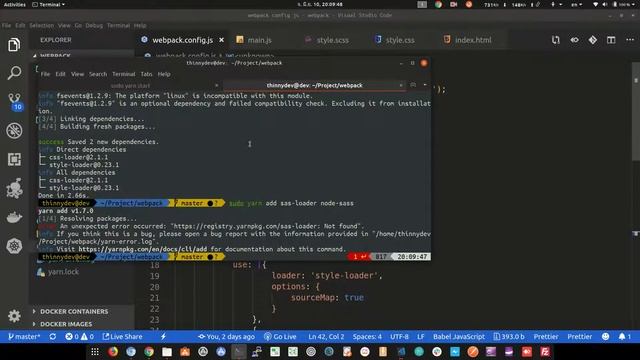Viewport: 640px width, 360px height.
Task: Open the Activities overview
Action: (x=14, y=4)
